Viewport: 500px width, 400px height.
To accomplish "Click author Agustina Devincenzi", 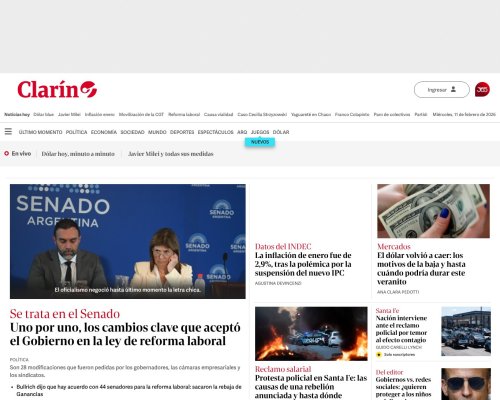I will click(x=278, y=283).
